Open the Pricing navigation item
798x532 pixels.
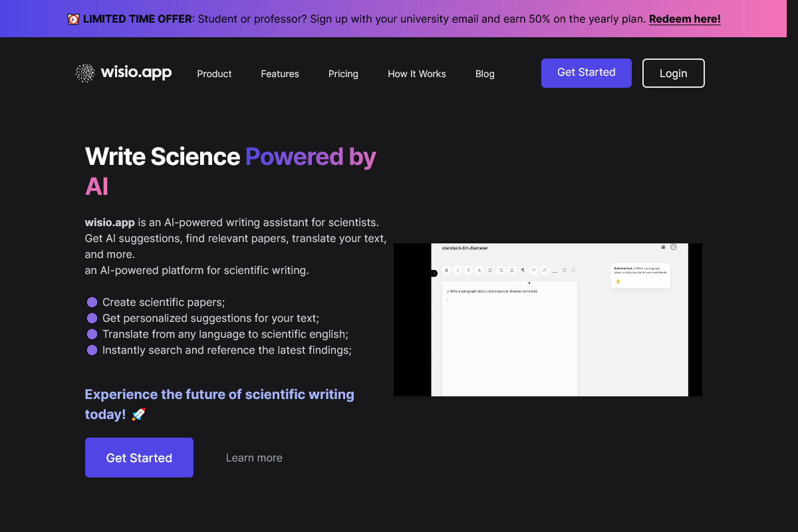point(343,74)
